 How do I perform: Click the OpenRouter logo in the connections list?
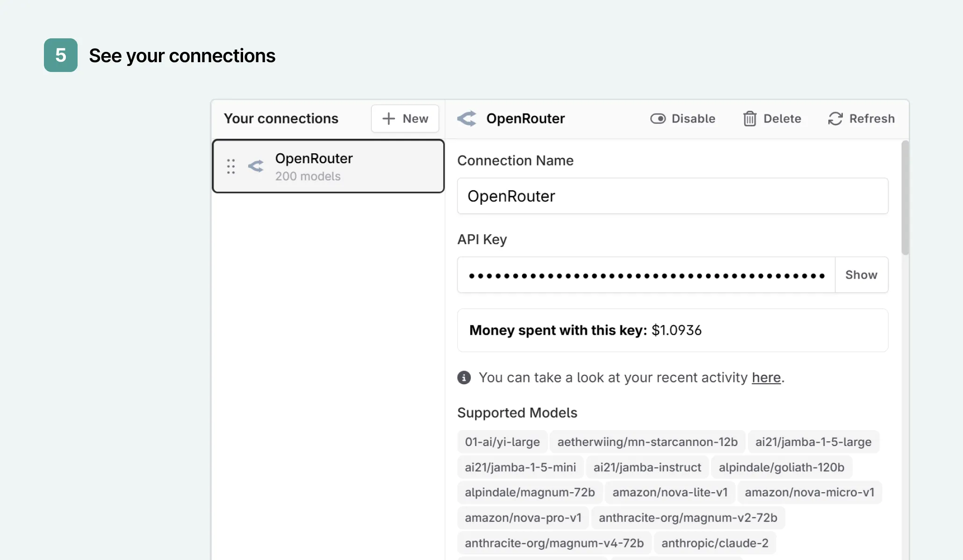[255, 166]
